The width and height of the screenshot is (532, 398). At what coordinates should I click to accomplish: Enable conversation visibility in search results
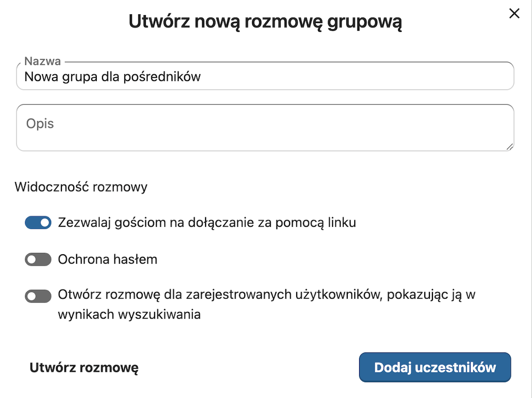[38, 296]
